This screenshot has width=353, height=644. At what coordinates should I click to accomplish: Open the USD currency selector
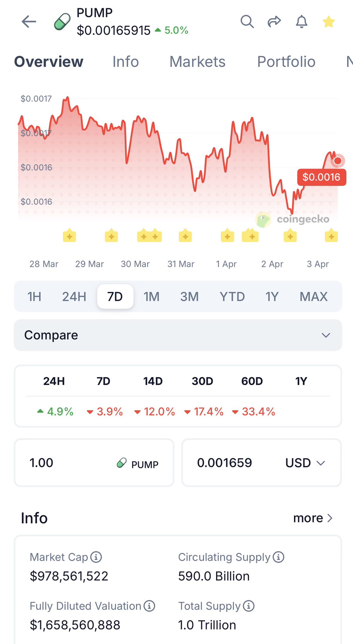305,463
